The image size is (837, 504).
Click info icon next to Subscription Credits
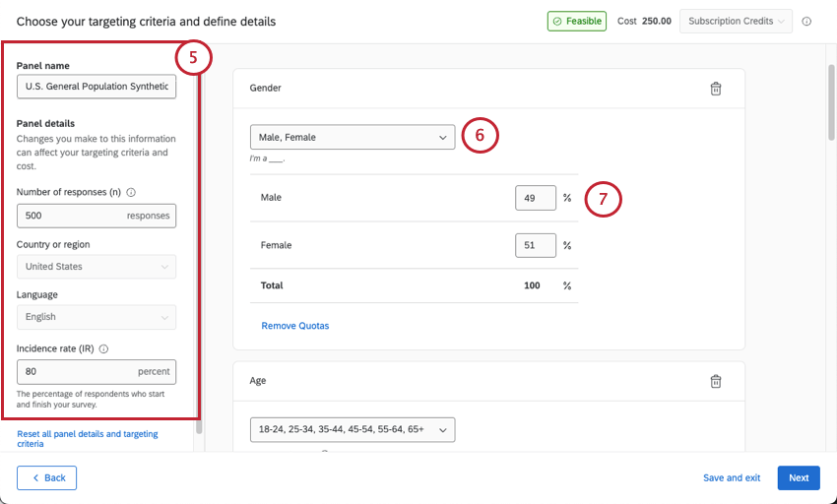coord(806,21)
